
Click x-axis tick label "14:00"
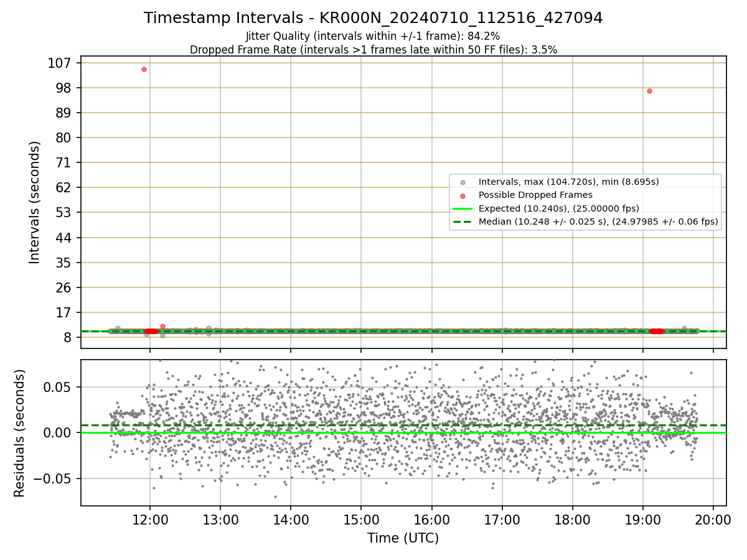point(291,519)
